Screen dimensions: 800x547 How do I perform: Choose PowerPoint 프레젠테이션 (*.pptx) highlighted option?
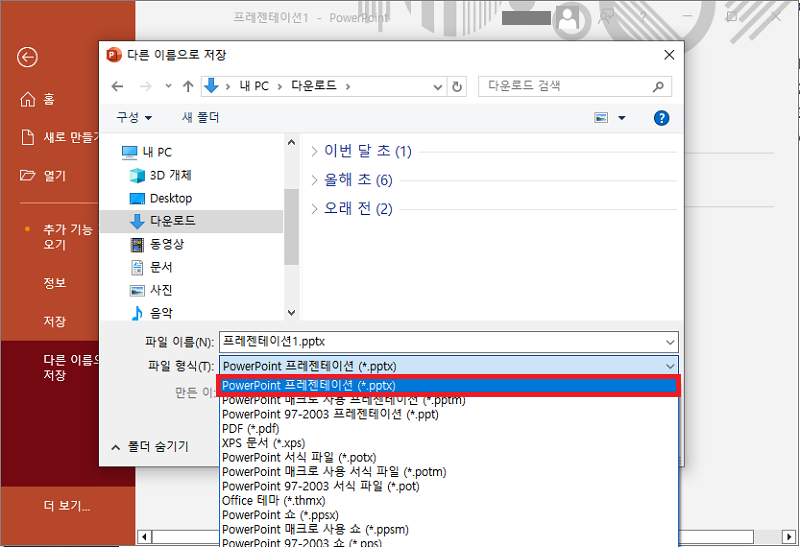pos(448,385)
